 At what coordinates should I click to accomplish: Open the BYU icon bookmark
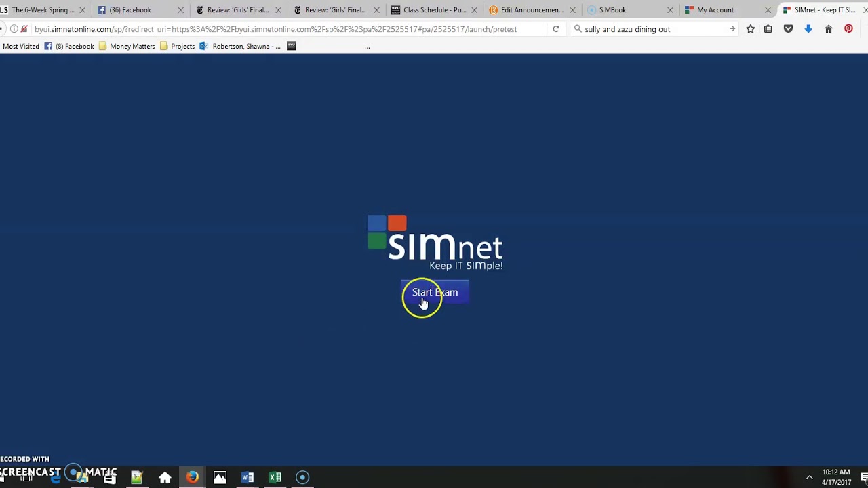(292, 46)
